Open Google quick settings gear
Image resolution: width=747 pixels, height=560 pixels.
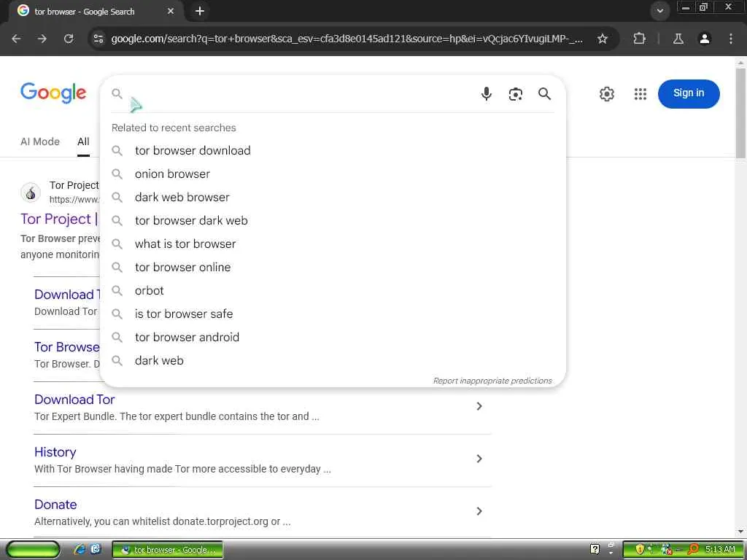point(606,94)
